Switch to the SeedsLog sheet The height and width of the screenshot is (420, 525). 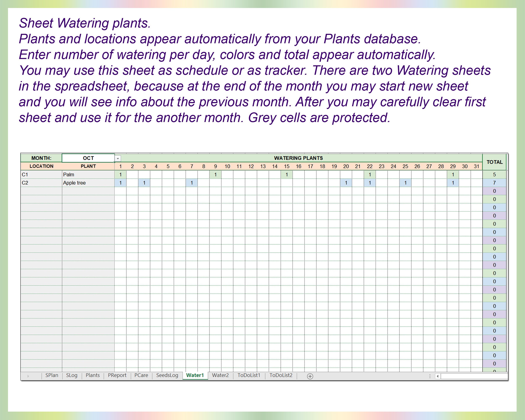(x=167, y=376)
